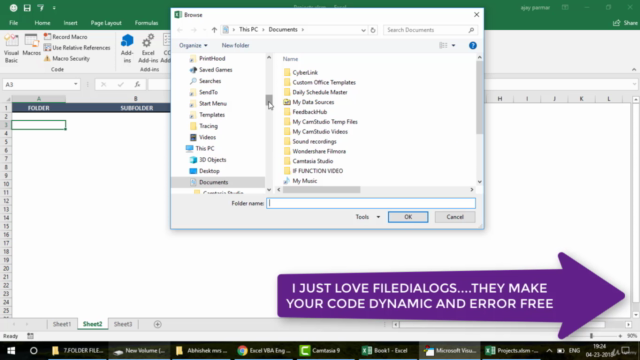Select the Wondershare Filmora folder
This screenshot has height=360, width=640.
(319, 151)
